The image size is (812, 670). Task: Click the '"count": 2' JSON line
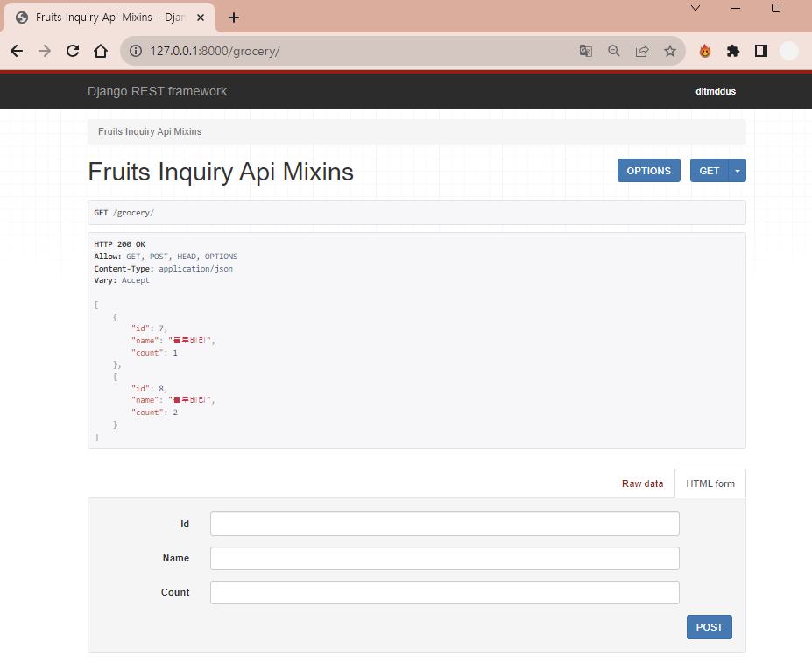coord(154,413)
